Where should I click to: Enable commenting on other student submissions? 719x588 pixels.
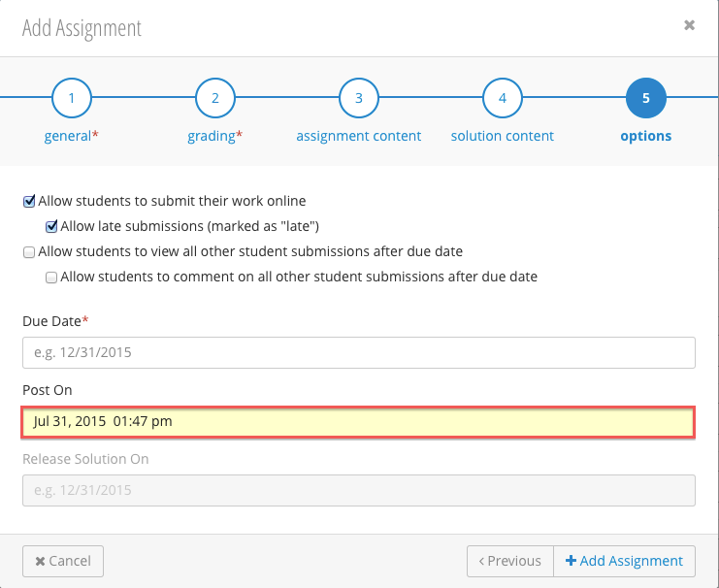coord(51,278)
